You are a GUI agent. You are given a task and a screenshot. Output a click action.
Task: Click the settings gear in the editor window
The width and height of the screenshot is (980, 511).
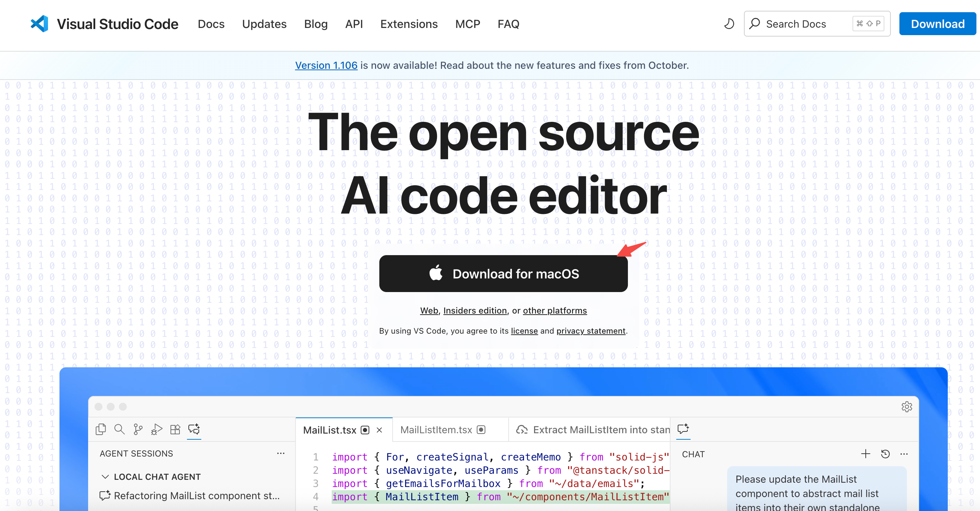click(907, 407)
